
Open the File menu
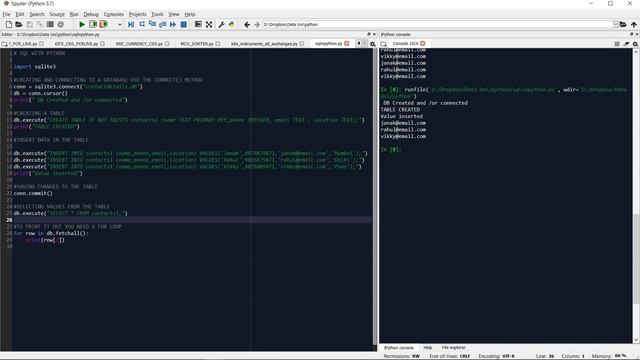pyautogui.click(x=6, y=14)
